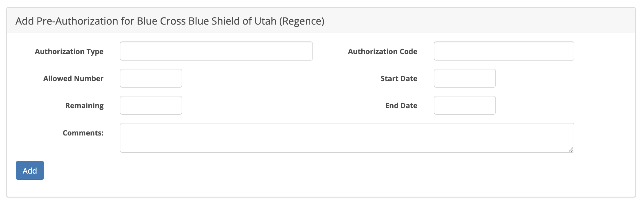Click the "Allowed Number" label
Image resolution: width=644 pixels, height=204 pixels.
point(73,79)
